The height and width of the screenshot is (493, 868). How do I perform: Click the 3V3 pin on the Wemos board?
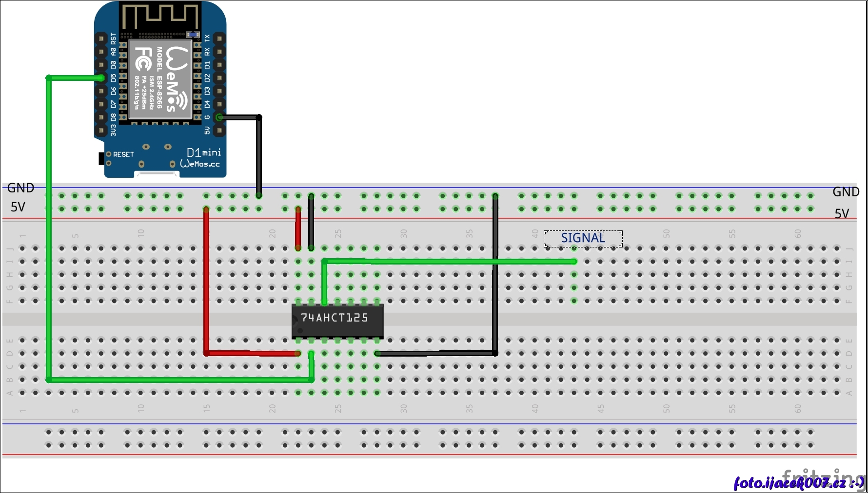click(x=101, y=131)
